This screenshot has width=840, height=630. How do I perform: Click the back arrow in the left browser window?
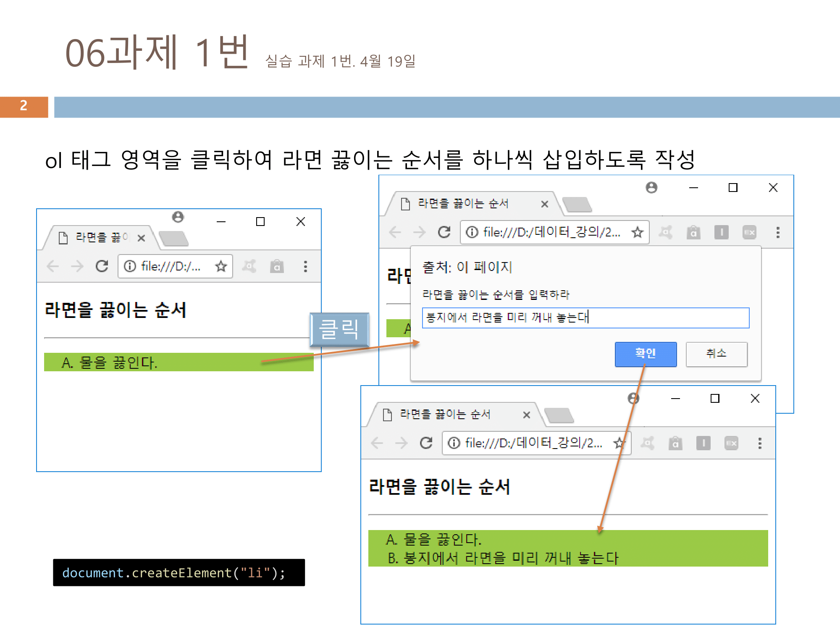[53, 266]
